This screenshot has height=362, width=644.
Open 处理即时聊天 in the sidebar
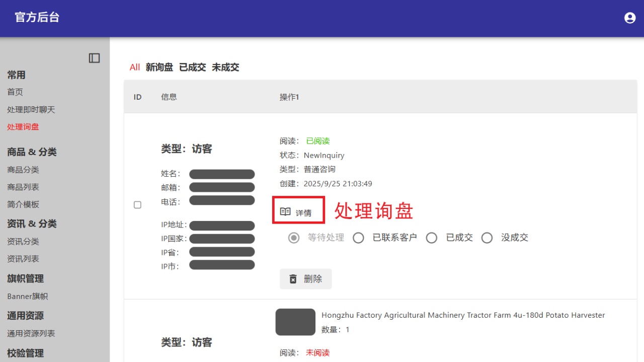coord(31,110)
